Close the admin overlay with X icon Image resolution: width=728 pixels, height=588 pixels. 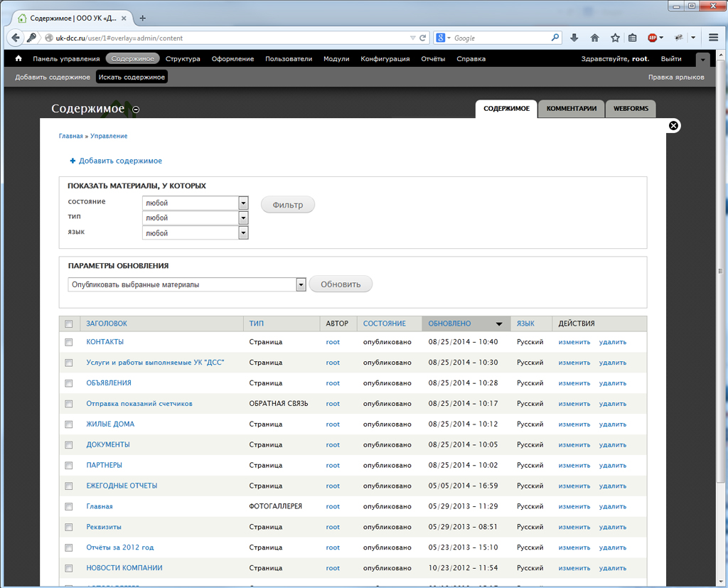point(673,125)
